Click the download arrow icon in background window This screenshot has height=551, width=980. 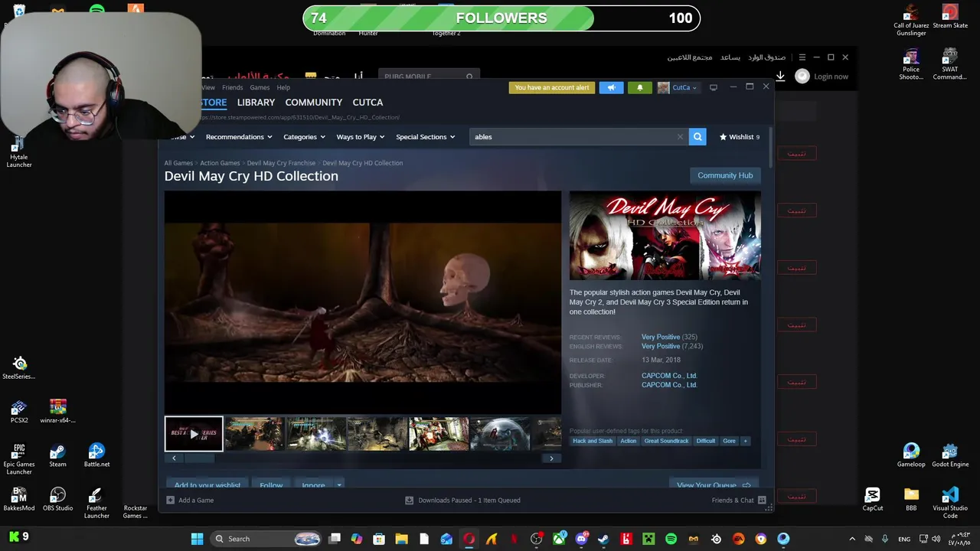pos(780,77)
